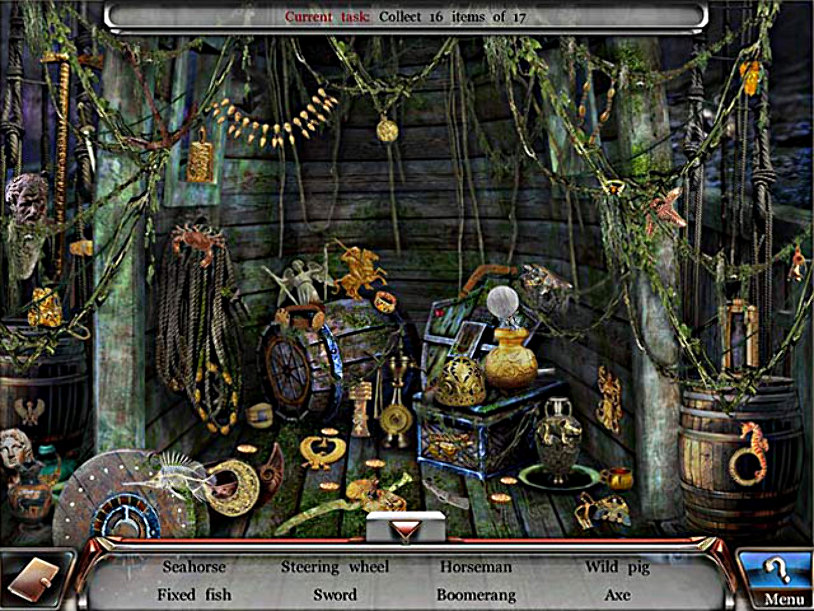814x611 pixels.
Task: Click the golden glasses-shaped ornament
Action: [x=602, y=512]
